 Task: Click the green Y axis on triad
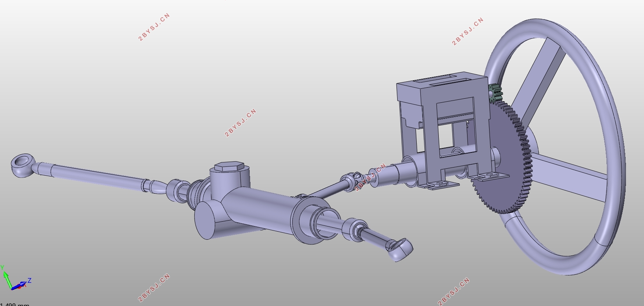click(7, 279)
